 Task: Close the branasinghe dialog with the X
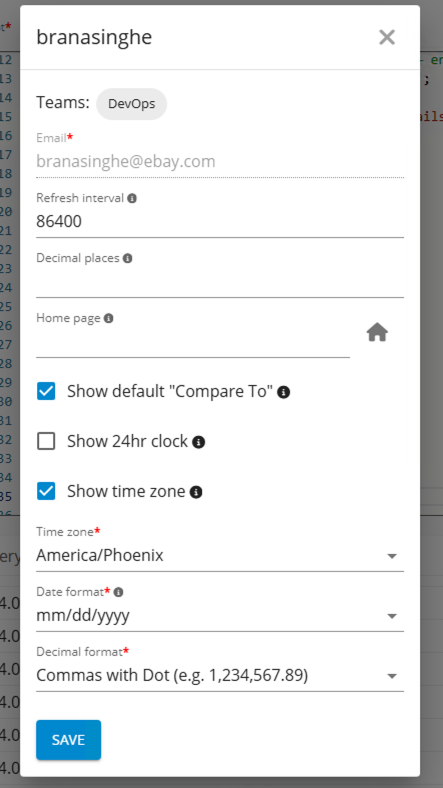coord(387,37)
